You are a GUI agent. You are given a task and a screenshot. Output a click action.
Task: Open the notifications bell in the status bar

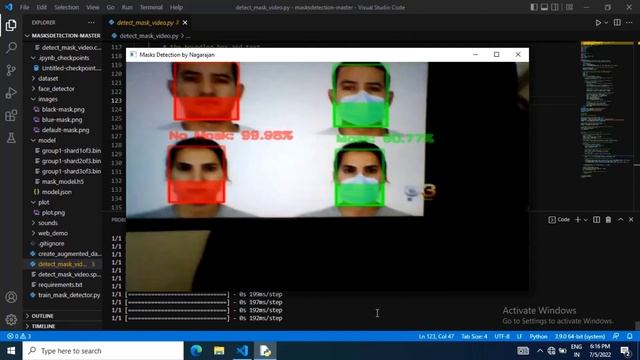tap(629, 336)
